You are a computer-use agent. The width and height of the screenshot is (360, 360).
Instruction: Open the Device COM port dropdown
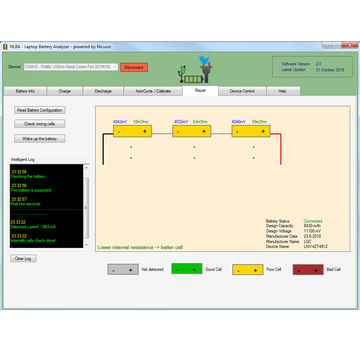pos(71,67)
